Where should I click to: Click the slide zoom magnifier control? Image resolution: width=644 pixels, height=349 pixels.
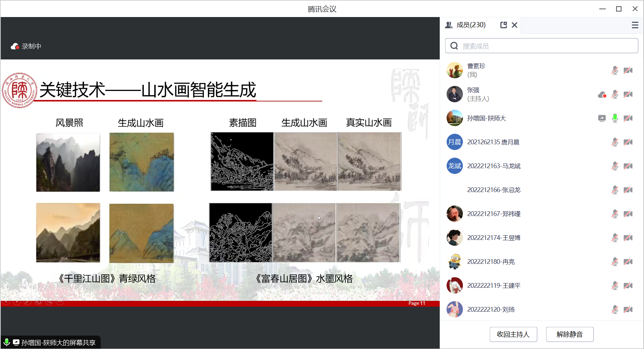click(x=49, y=302)
